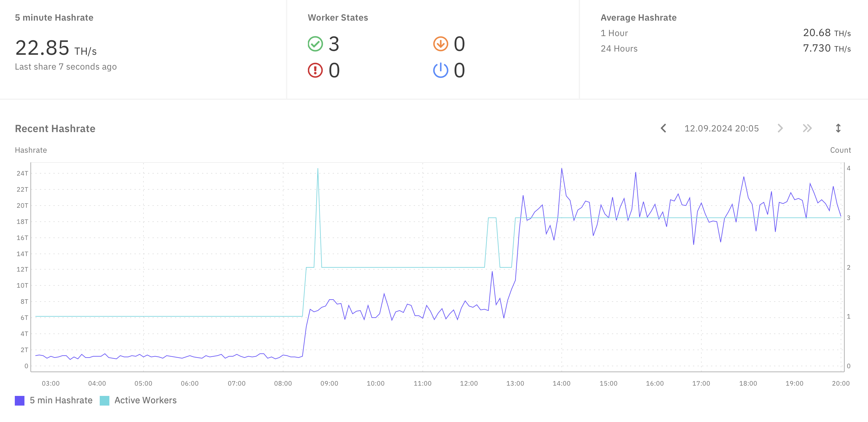Screen dimensions: 868x422
Task: Click the red error workers exclamation icon
Action: [x=315, y=71]
